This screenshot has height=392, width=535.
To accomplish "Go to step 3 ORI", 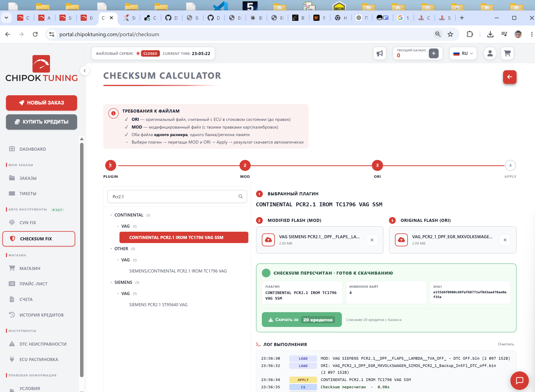I will click(x=377, y=165).
